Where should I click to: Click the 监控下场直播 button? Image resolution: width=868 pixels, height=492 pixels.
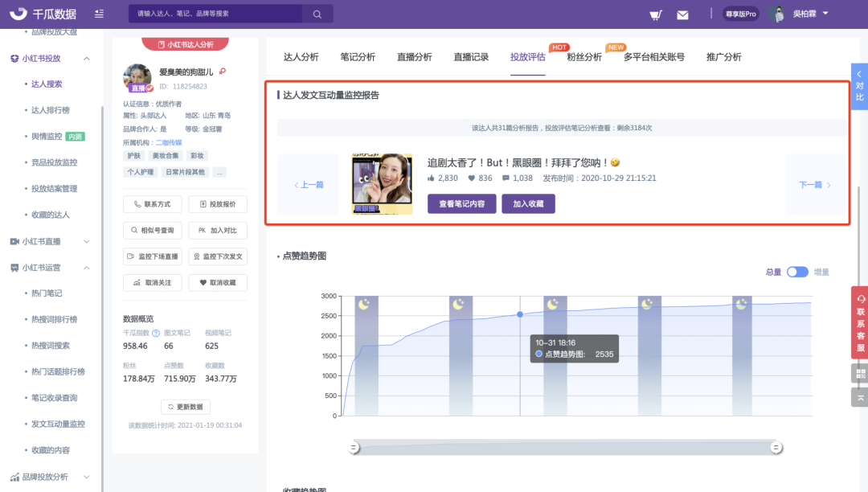pos(152,256)
